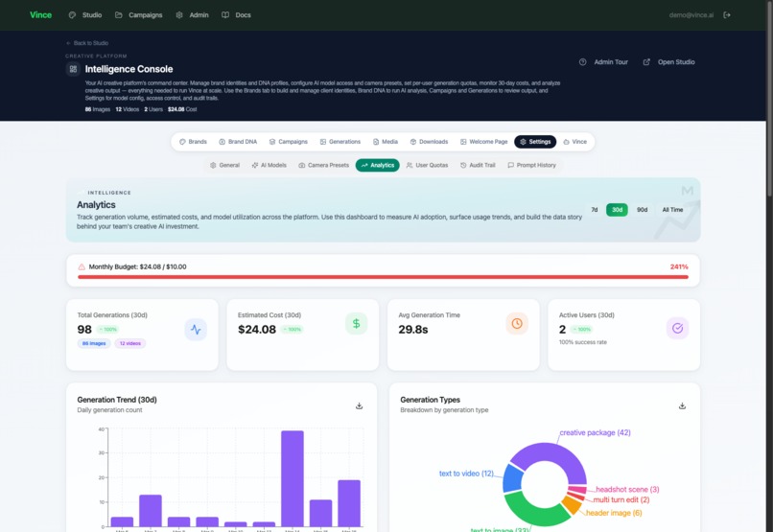
Task: Click the header image (6) label
Action: pos(614,513)
